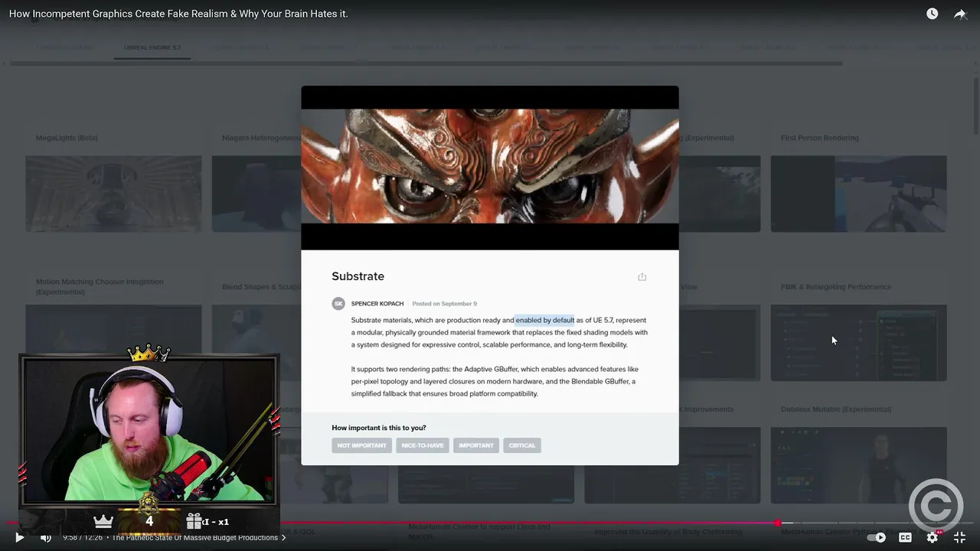
Task: Rate the feature IMPORTANT
Action: click(x=476, y=445)
